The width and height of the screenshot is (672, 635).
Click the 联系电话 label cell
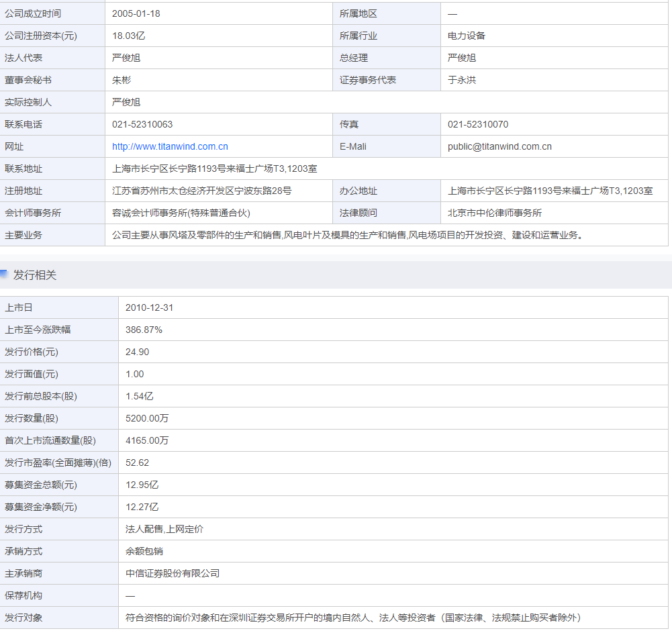click(52, 125)
